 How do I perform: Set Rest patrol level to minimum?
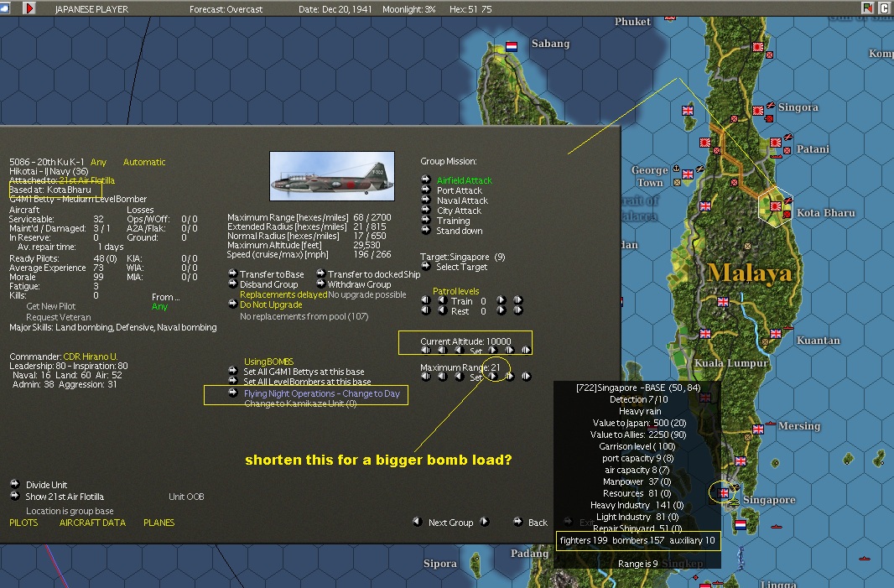(x=425, y=310)
